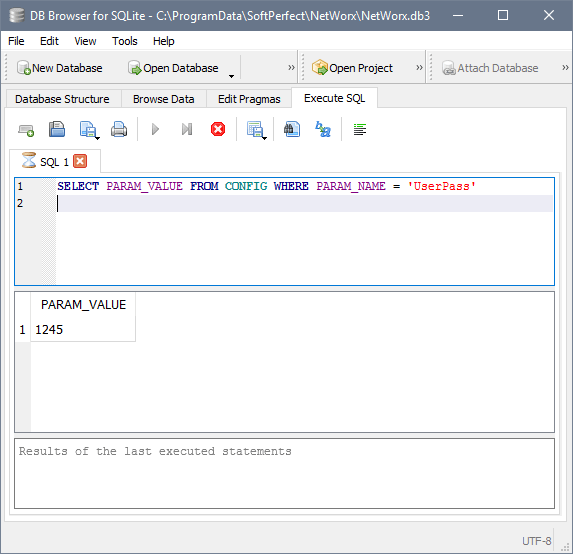This screenshot has height=554, width=573.
Task: Click the Comment/indent lines icon
Action: (360, 129)
